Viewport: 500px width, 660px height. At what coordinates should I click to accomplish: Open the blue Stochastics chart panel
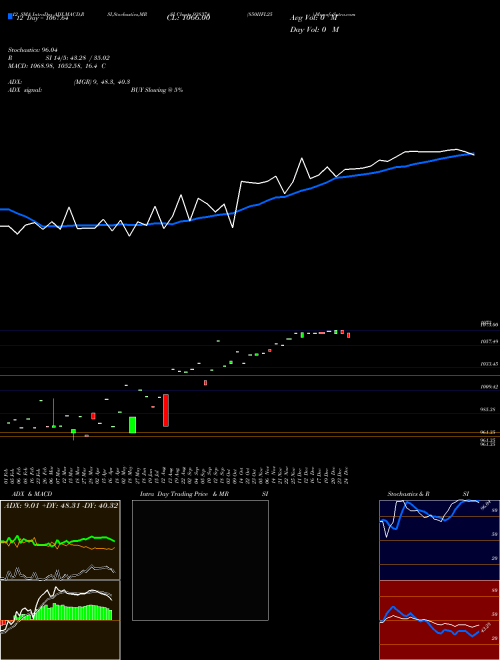[x=439, y=540]
